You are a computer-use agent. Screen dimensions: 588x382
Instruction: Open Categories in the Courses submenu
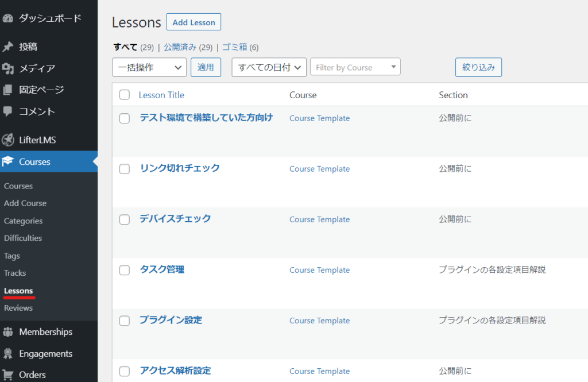coord(23,221)
